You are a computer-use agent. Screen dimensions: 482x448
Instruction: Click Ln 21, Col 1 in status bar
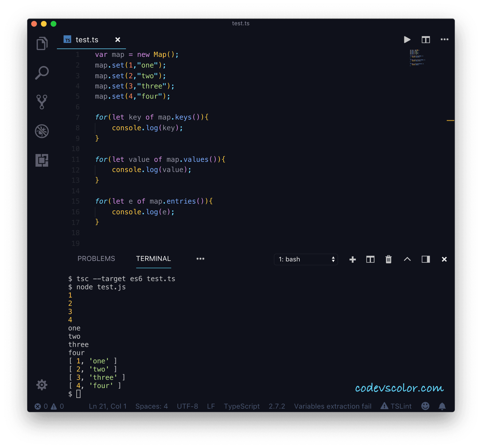(108, 406)
